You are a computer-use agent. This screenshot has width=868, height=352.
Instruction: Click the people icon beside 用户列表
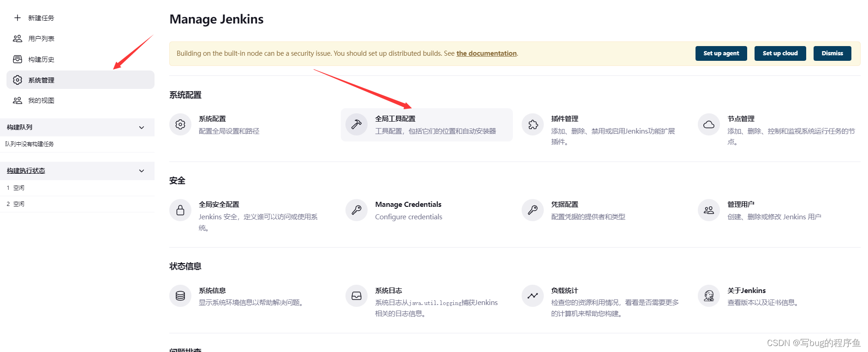pyautogui.click(x=18, y=38)
